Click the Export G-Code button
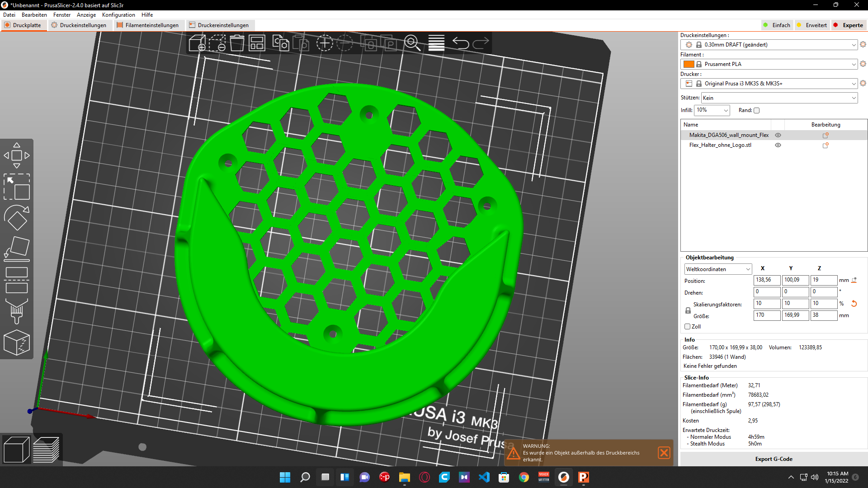This screenshot has height=488, width=868. [x=774, y=459]
